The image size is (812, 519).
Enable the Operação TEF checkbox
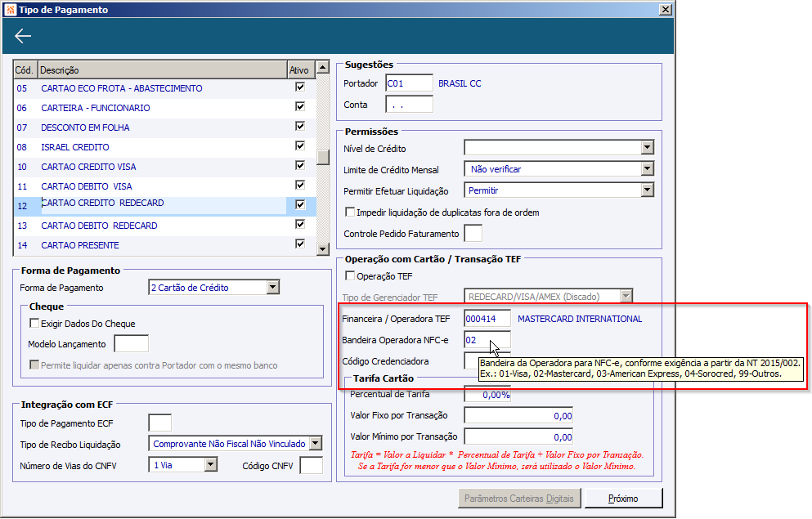click(350, 275)
